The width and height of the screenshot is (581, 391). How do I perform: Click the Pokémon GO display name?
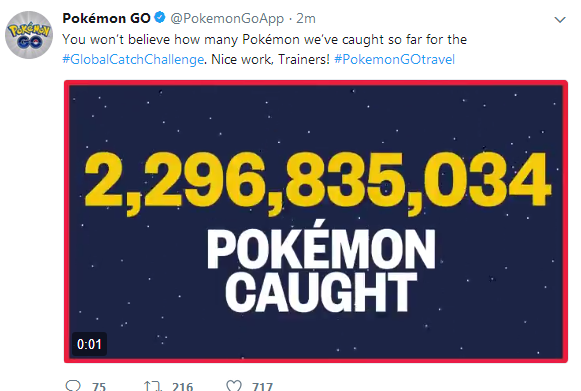106,18
